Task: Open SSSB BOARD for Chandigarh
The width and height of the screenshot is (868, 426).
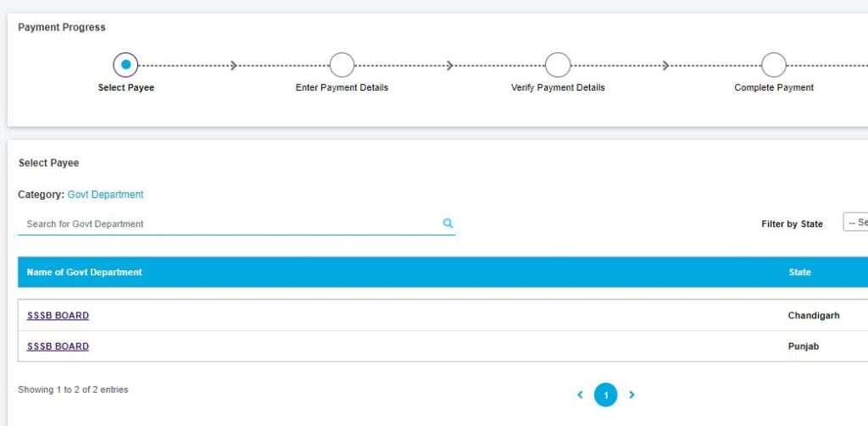Action: pos(58,316)
